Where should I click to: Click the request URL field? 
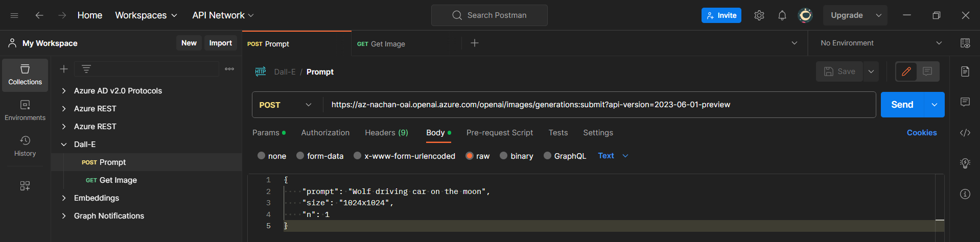point(530,105)
